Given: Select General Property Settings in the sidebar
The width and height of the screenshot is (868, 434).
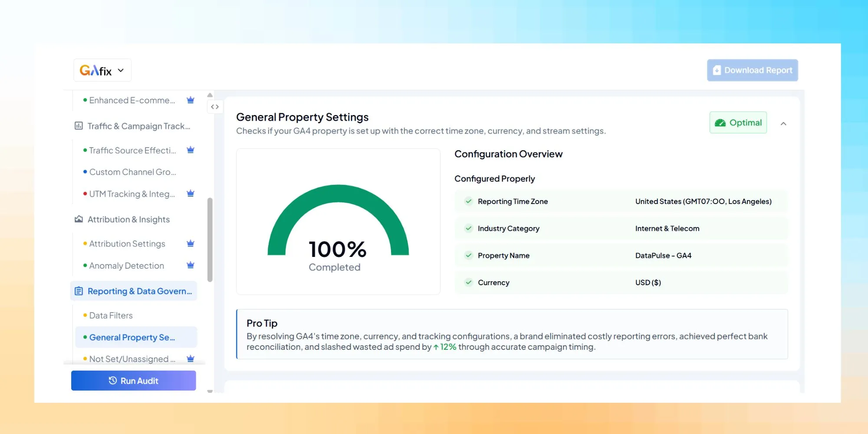Looking at the screenshot, I should point(132,337).
